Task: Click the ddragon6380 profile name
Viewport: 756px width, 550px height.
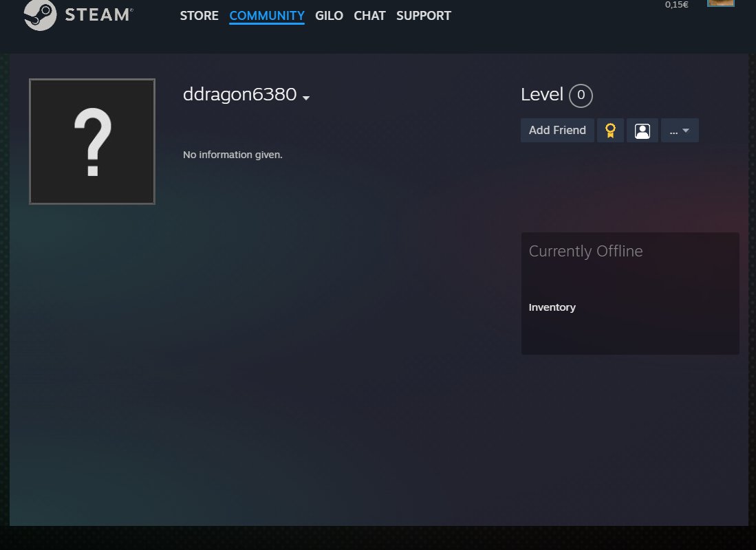Action: (239, 94)
